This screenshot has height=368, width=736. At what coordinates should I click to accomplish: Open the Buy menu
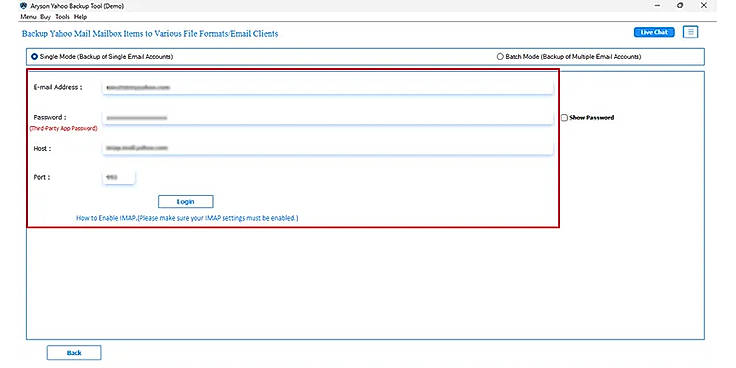[46, 16]
